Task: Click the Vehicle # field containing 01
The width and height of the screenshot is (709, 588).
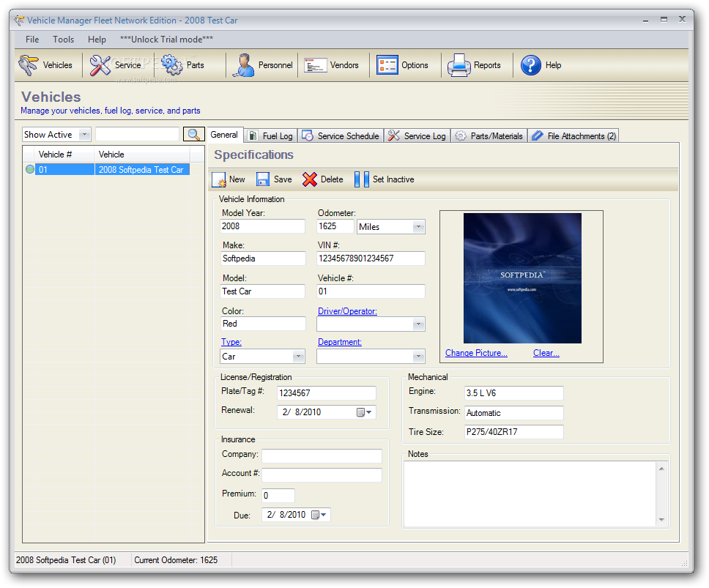Action: (371, 291)
